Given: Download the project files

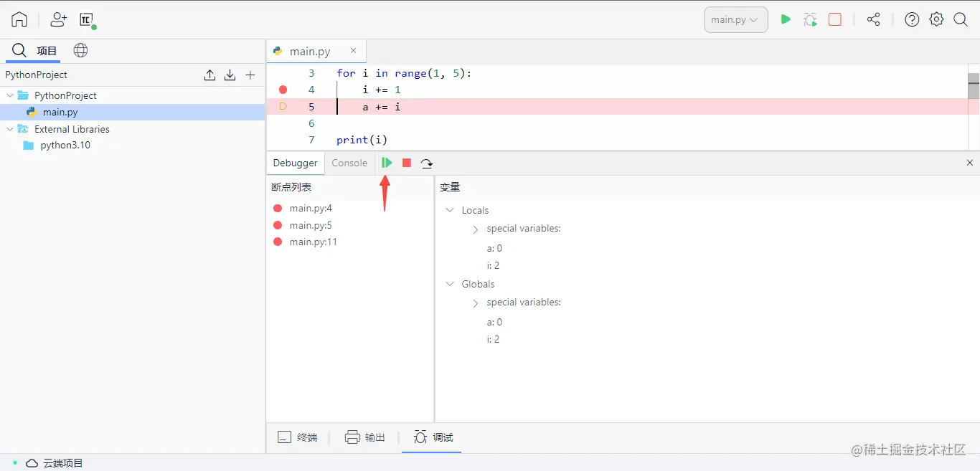Looking at the screenshot, I should [230, 75].
